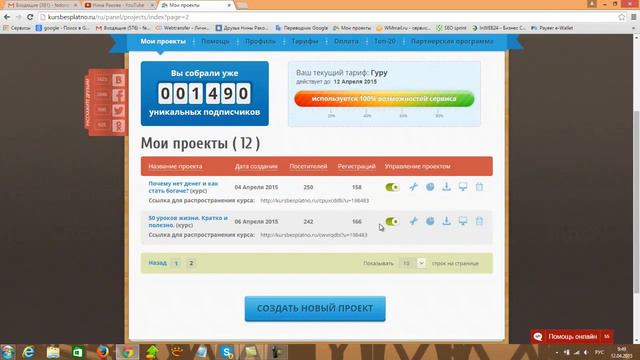Screen dimensions: 640x360
Task: Click the keyboard language indicator in system tray
Action: 599,352
